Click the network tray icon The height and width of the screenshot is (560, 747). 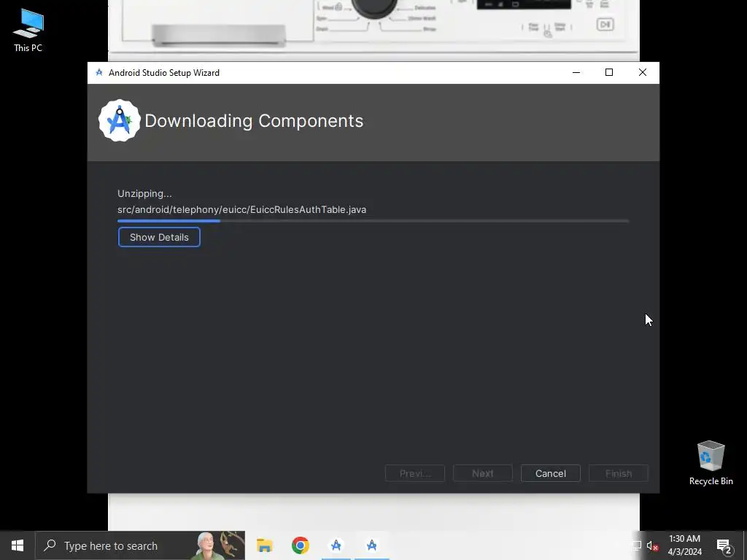[x=636, y=545]
